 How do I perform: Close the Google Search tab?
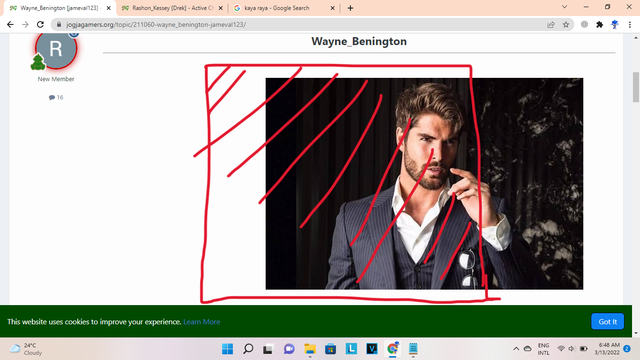(x=332, y=8)
